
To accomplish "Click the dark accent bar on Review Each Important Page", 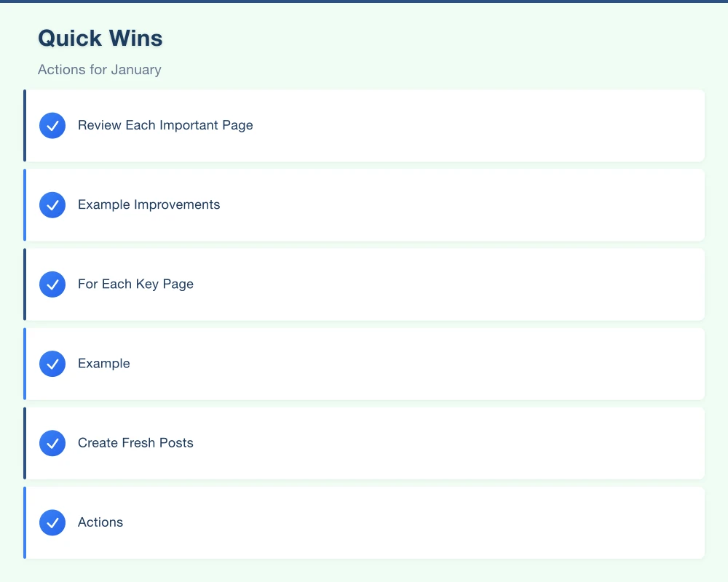I will (x=25, y=125).
